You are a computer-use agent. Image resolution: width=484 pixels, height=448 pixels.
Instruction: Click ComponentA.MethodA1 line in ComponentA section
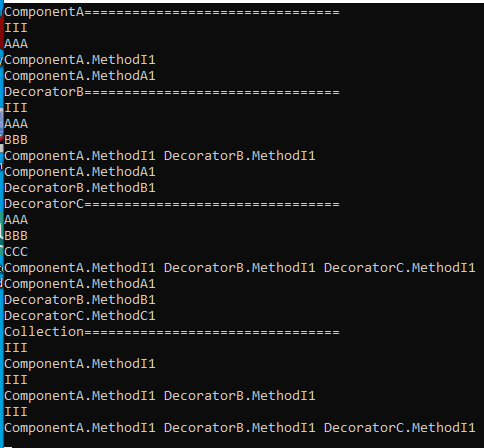80,76
